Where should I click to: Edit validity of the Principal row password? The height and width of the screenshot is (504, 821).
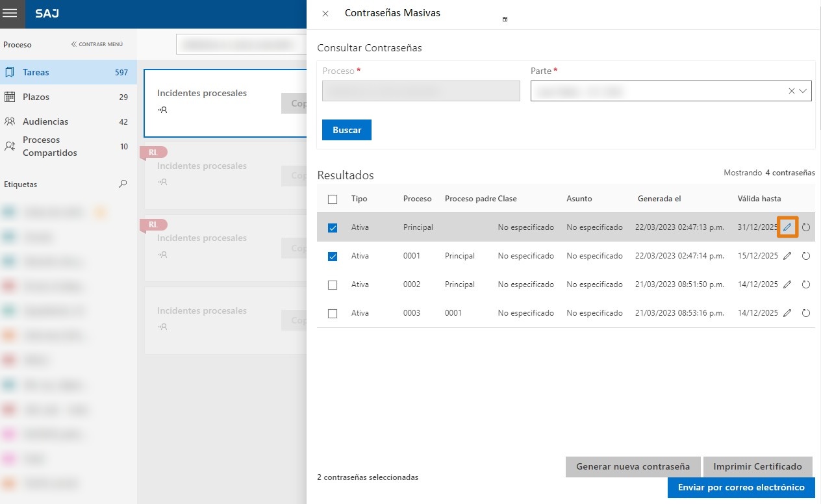click(787, 227)
